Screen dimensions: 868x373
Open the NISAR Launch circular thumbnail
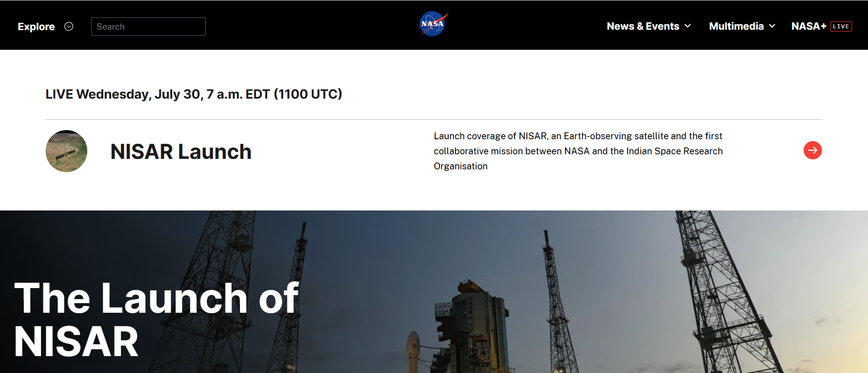(x=67, y=151)
